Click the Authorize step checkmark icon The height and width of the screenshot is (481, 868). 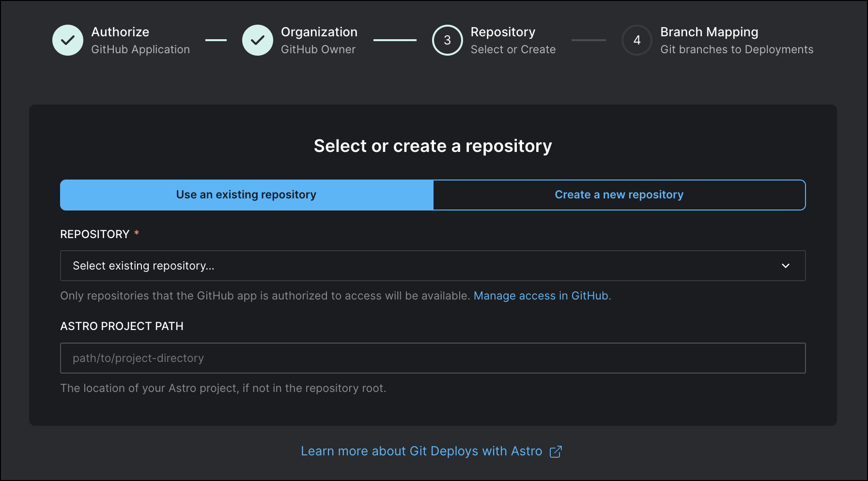pyautogui.click(x=68, y=40)
